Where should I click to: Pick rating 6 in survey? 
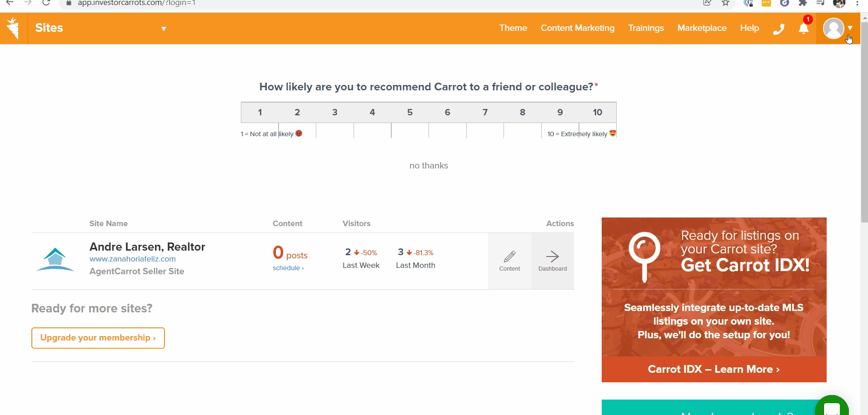(x=448, y=112)
